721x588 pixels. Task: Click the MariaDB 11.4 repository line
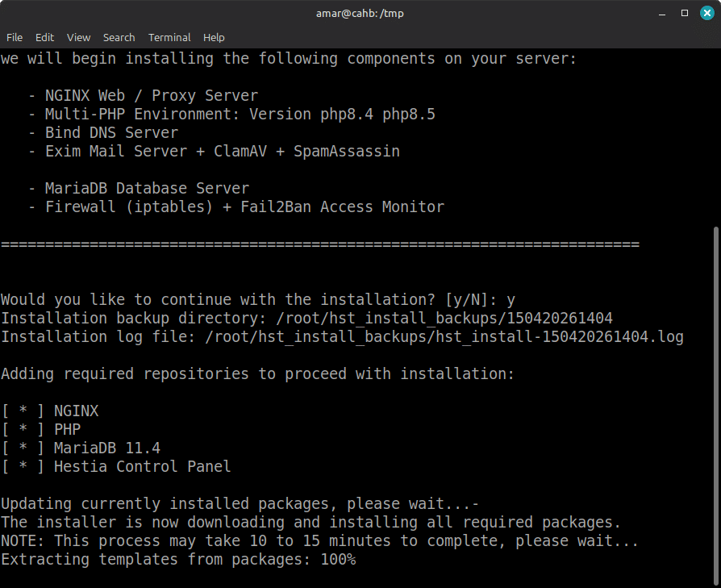(81, 448)
